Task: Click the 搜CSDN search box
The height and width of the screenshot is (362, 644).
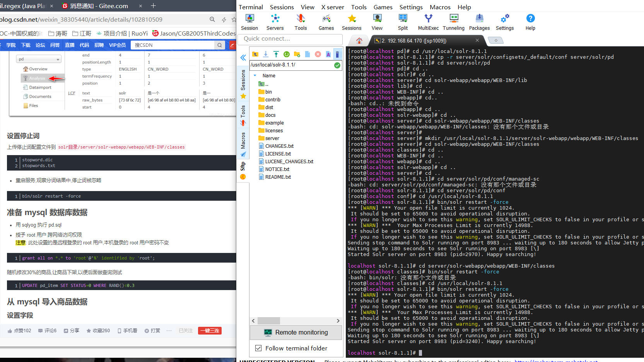Action: (173, 45)
